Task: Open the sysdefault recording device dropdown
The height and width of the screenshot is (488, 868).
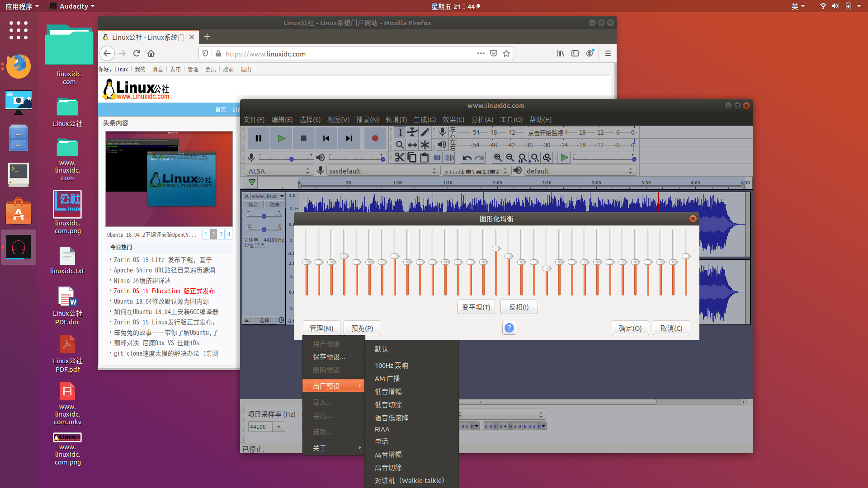Action: [382, 171]
